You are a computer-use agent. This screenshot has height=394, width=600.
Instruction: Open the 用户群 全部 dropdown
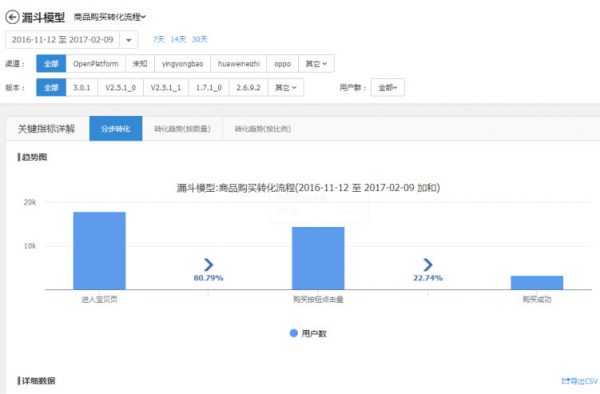point(388,88)
